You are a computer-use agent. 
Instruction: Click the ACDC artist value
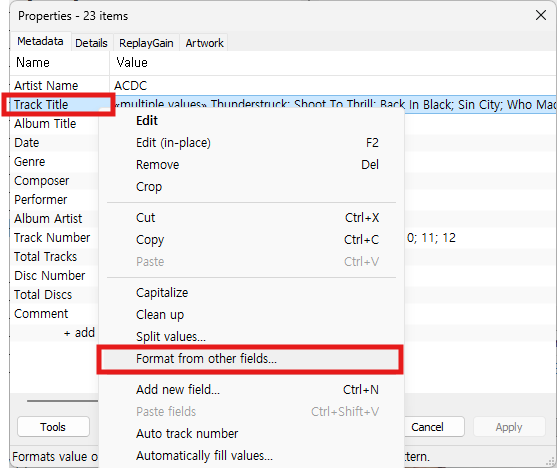130,86
